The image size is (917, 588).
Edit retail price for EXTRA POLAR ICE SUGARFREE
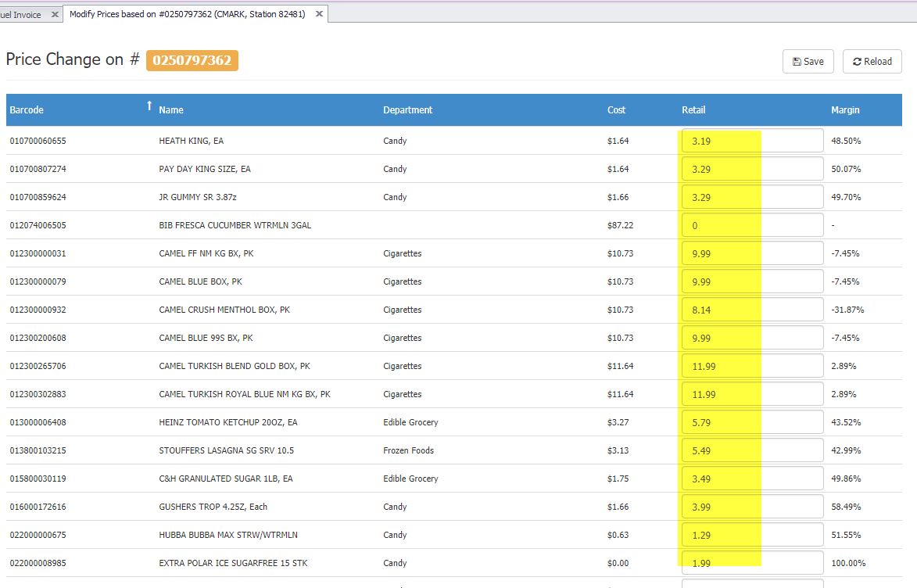[x=752, y=563]
